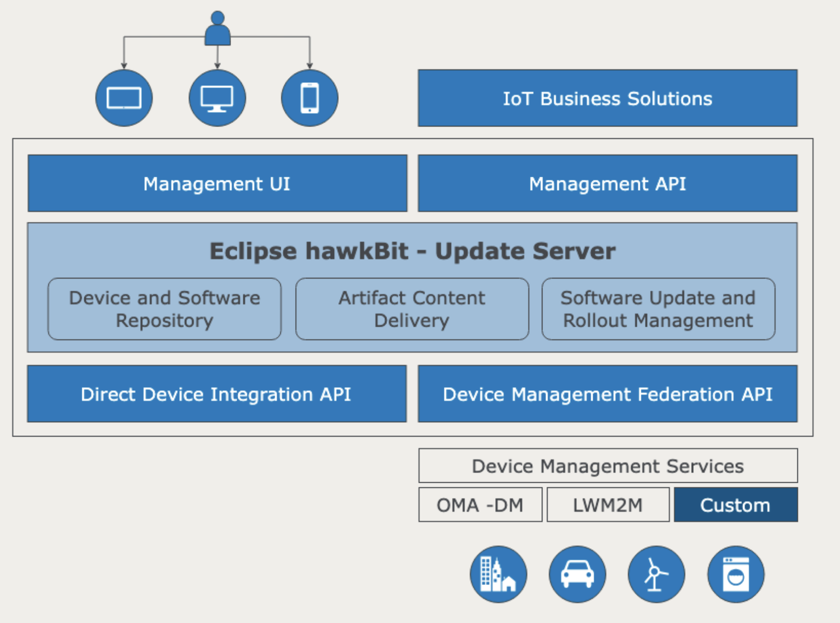840x623 pixels.
Task: Open Artifact Content Delivery box
Action: point(412,309)
